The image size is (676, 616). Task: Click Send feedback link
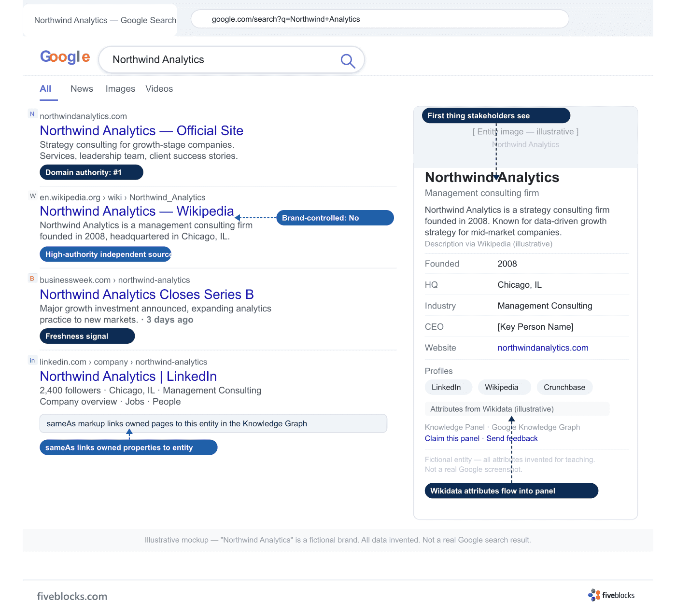coord(512,438)
